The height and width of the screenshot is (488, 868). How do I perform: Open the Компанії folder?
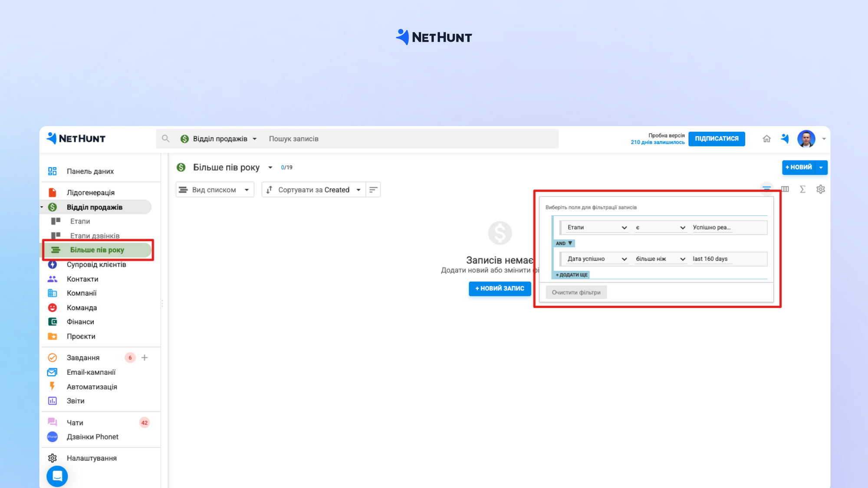(x=82, y=293)
